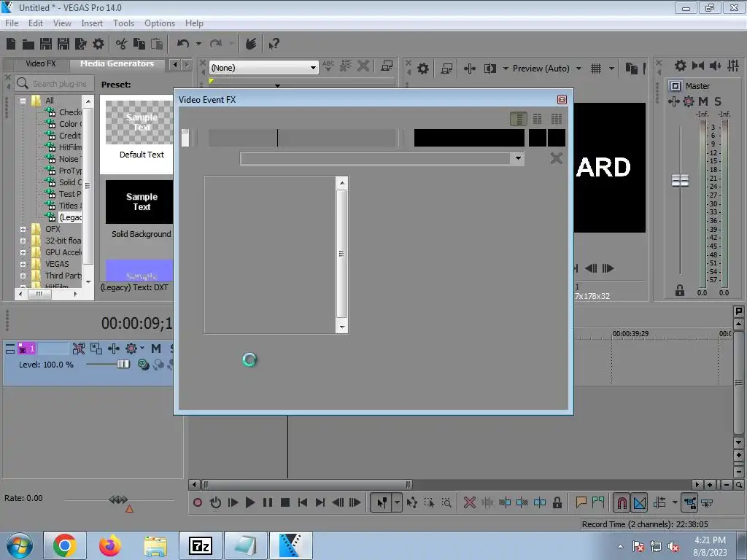Image resolution: width=747 pixels, height=560 pixels.
Task: Open the Undo history dropdown arrow
Action: coord(198,44)
